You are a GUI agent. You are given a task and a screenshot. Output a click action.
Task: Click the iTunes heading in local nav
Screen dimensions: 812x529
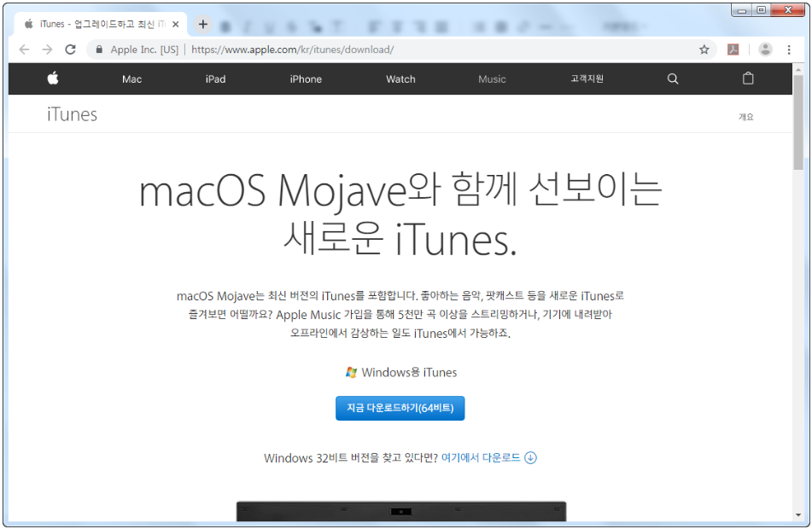point(72,114)
